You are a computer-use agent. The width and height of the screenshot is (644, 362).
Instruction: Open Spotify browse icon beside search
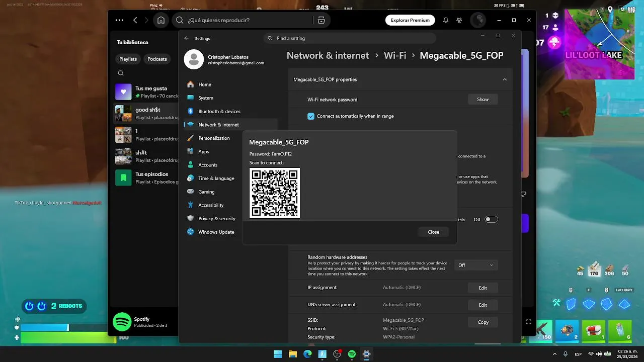(x=321, y=20)
